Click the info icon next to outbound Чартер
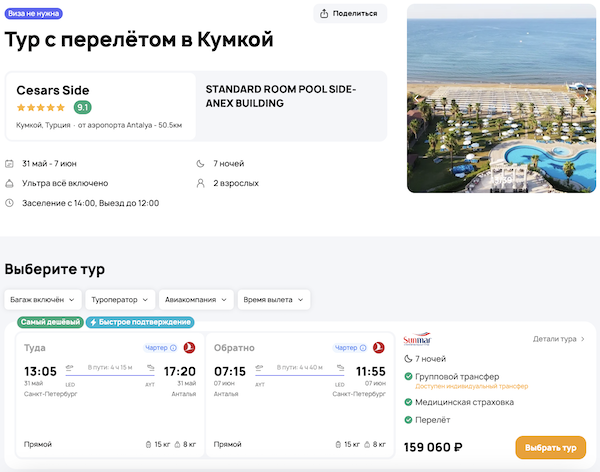600x472 pixels. [x=173, y=348]
